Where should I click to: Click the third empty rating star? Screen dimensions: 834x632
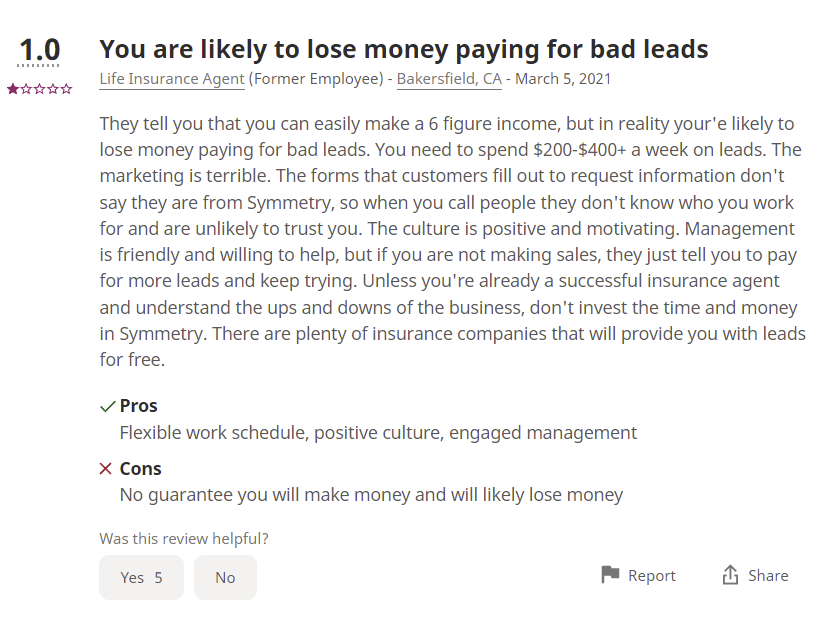tap(39, 89)
